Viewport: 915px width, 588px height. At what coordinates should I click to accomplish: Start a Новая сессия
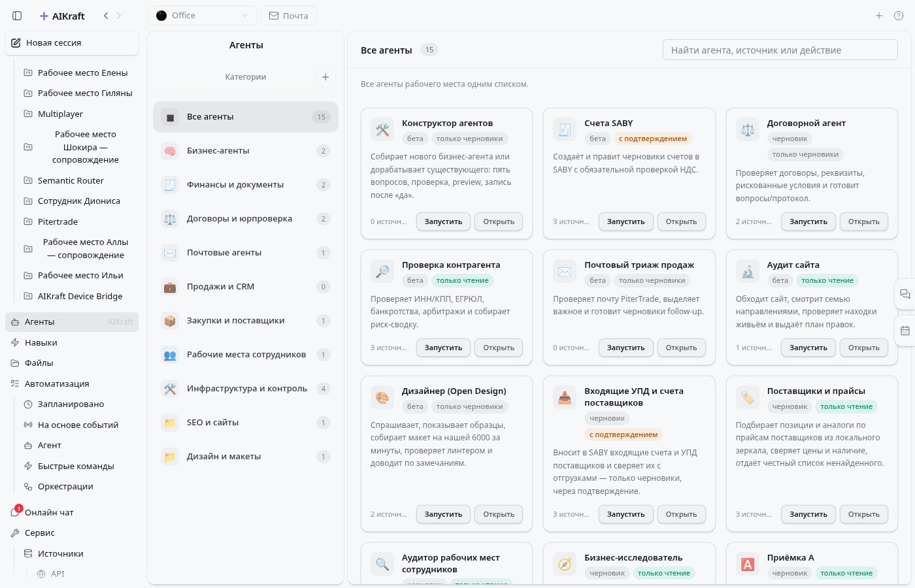pyautogui.click(x=72, y=43)
